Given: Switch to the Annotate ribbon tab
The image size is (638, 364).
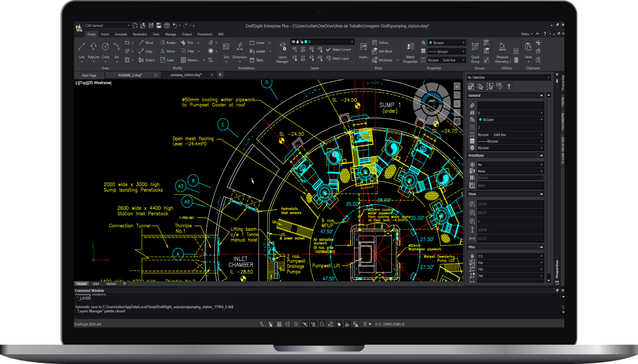Looking at the screenshot, I should (121, 34).
